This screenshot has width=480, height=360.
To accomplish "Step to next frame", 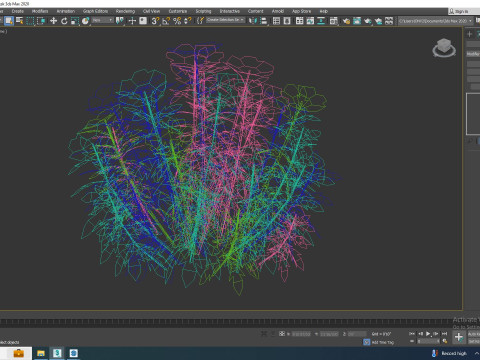I will coord(436,334).
